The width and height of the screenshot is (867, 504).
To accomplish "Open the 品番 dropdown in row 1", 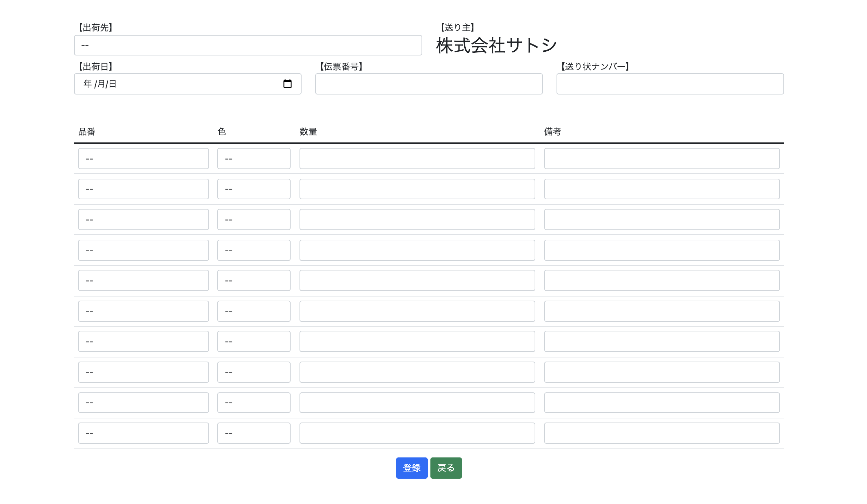I will [144, 159].
